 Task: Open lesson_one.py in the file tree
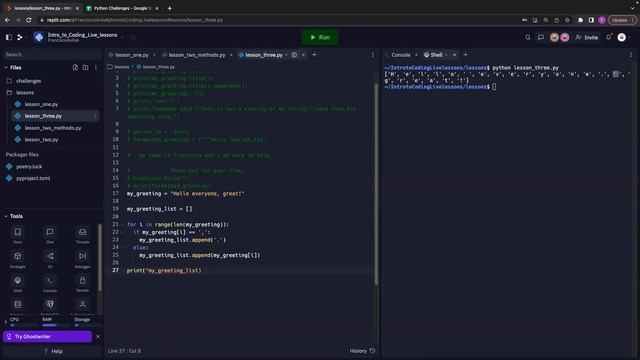[x=41, y=104]
